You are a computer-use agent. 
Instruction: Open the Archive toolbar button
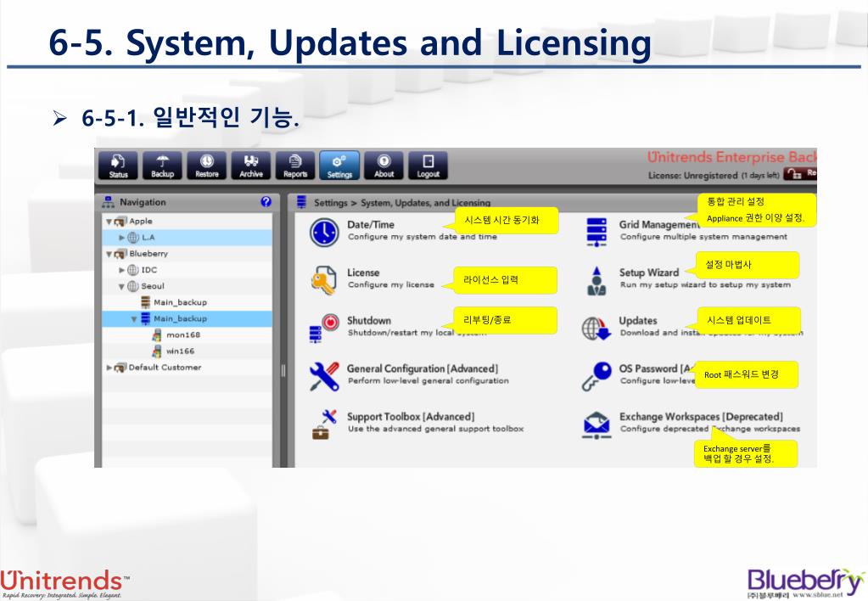point(251,166)
